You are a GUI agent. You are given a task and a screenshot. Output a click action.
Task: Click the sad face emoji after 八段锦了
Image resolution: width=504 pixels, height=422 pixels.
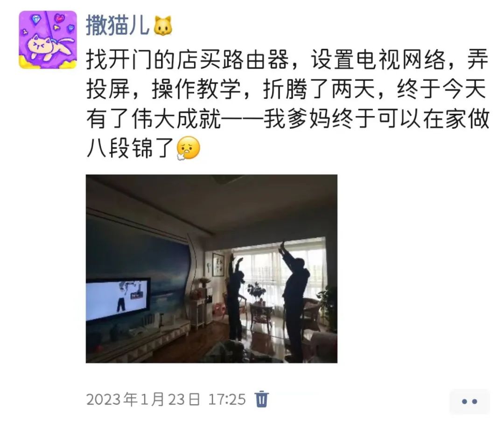click(189, 148)
